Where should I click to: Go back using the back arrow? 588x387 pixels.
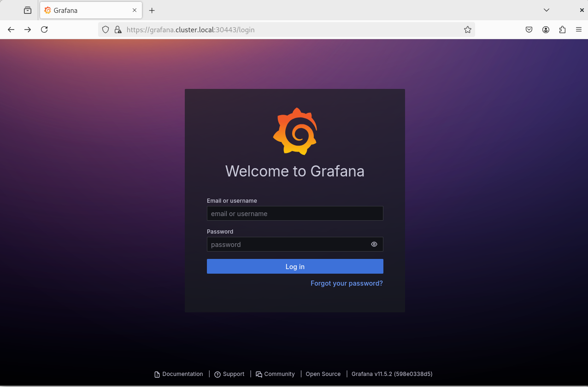pos(11,29)
